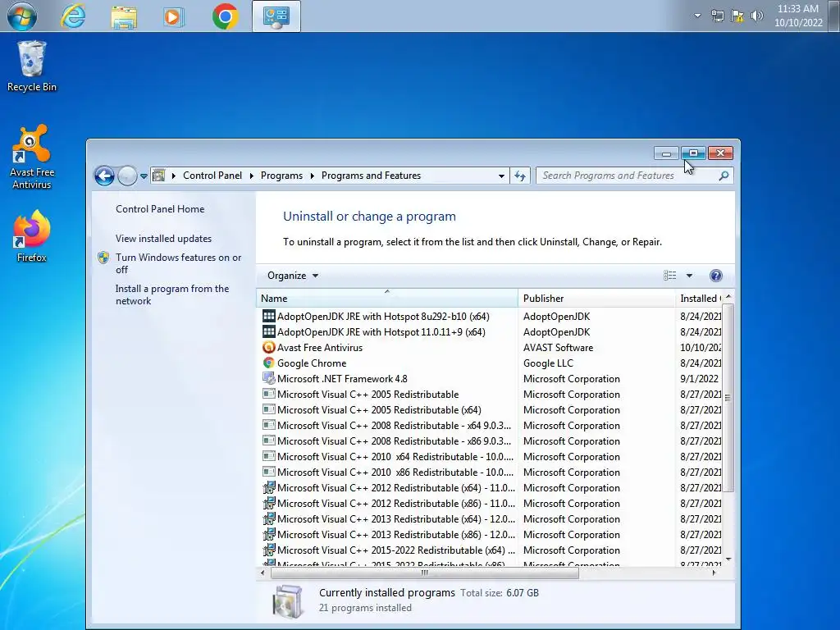The height and width of the screenshot is (630, 840).
Task: Show hidden system tray icons
Action: (697, 16)
